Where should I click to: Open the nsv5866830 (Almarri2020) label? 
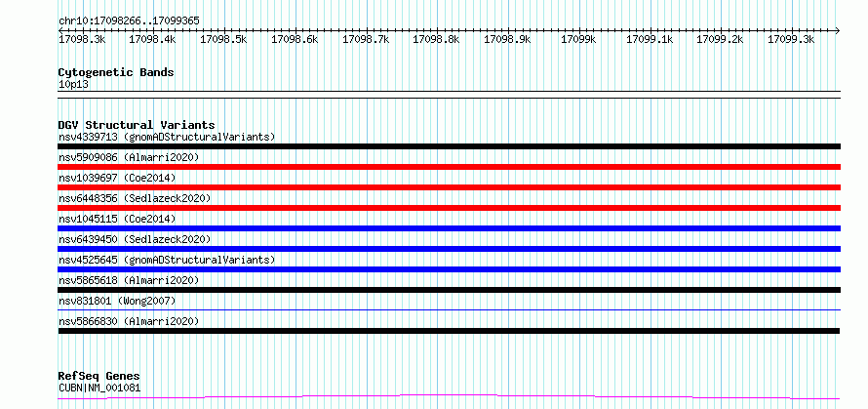129,321
